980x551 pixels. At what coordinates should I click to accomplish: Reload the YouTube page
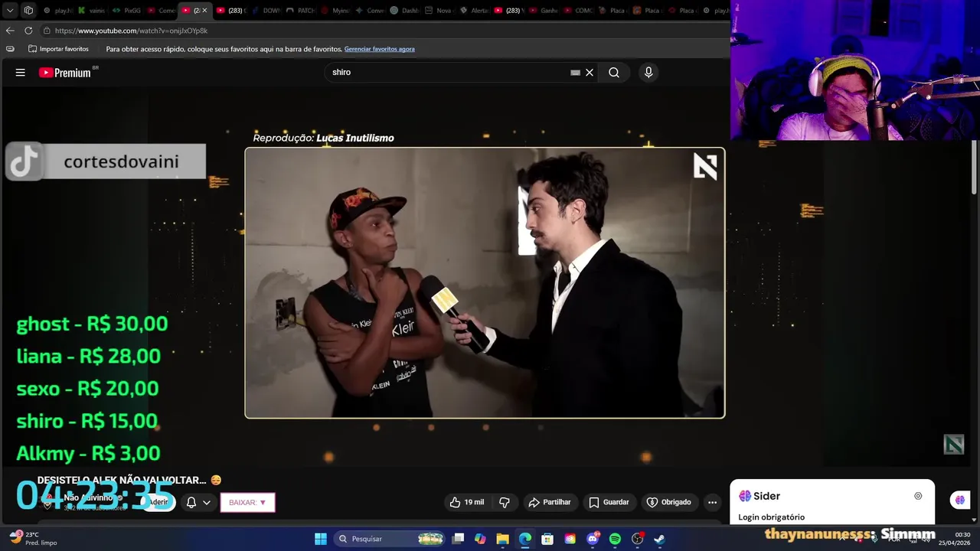point(28,31)
